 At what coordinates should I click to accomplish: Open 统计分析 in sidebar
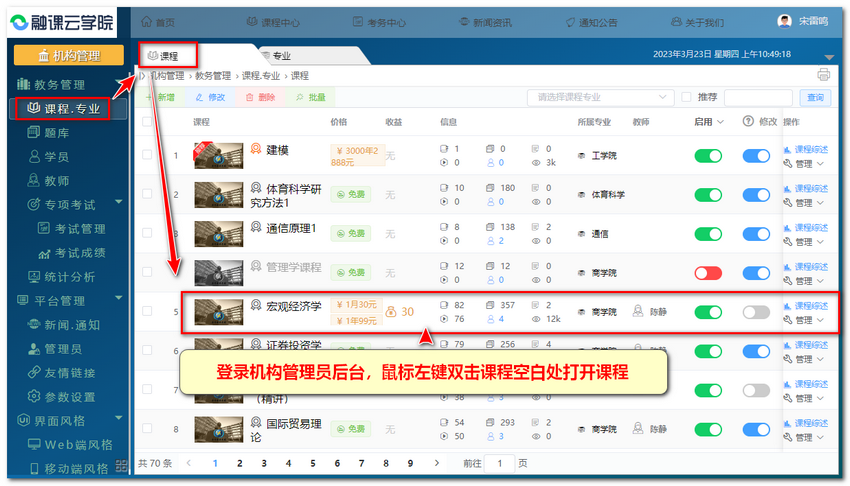pyautogui.click(x=62, y=277)
